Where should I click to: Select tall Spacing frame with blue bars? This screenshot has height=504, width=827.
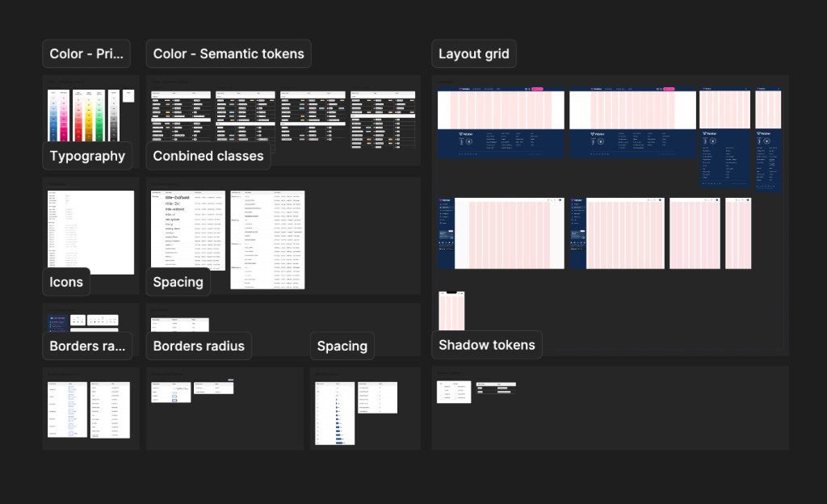[335, 414]
